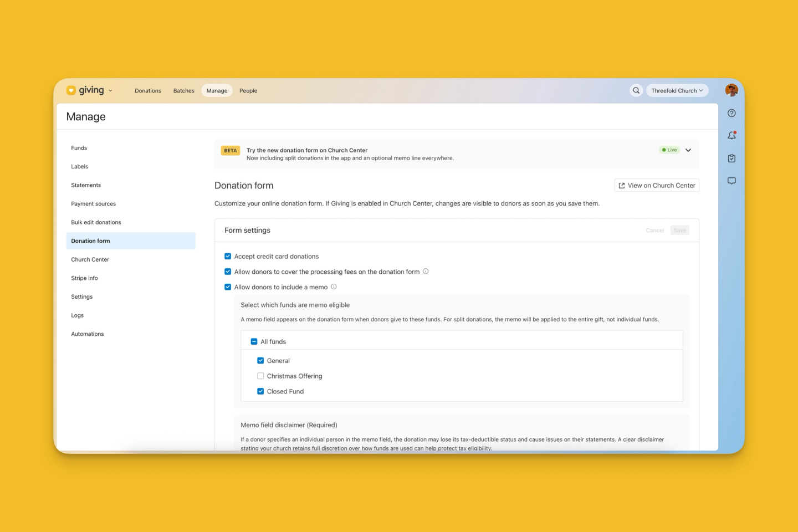
Task: Toggle cover processing fees checkbox
Action: point(228,272)
